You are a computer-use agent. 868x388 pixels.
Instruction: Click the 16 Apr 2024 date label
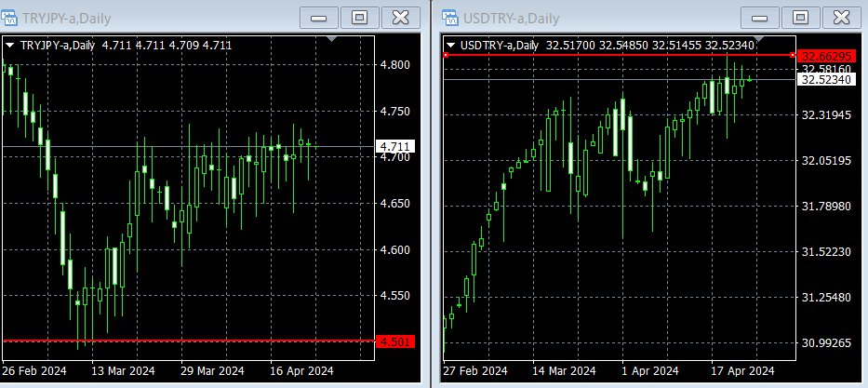tap(301, 371)
